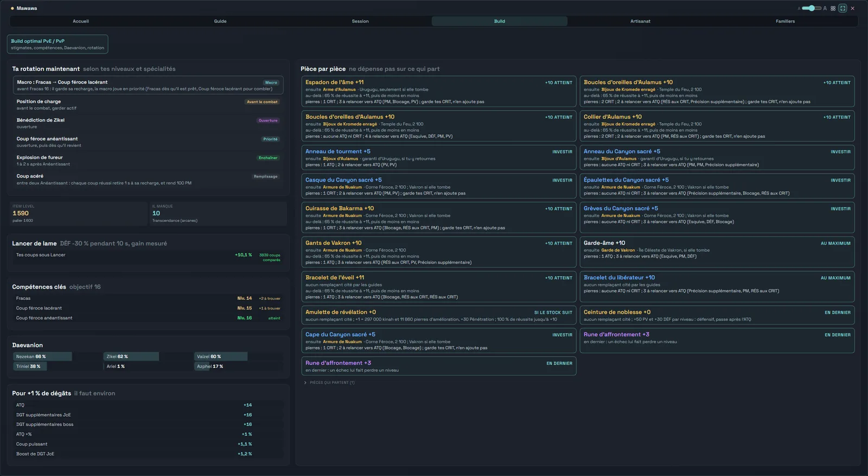Select the Coup féroce anéantissant rotation step
This screenshot has width=868, height=476.
[x=148, y=142]
